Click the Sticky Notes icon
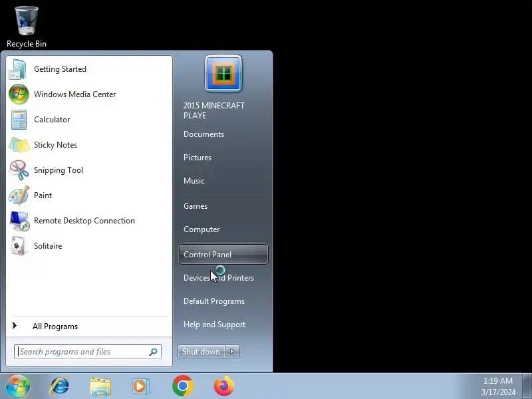The image size is (532, 399). (19, 145)
